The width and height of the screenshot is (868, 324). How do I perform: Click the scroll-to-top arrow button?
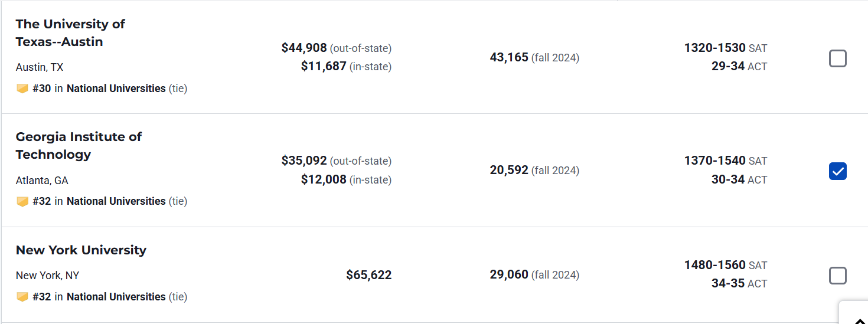click(854, 316)
